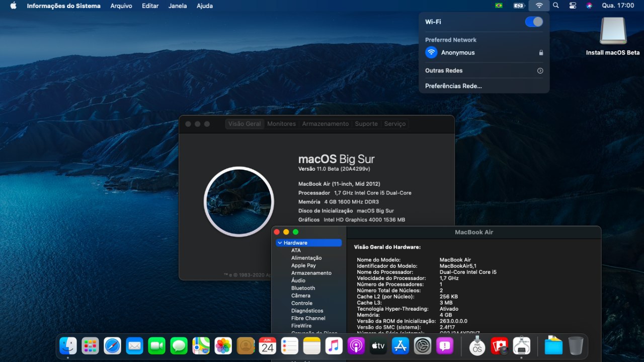Switch to the Monitores tab
This screenshot has height=362, width=644.
pyautogui.click(x=281, y=124)
